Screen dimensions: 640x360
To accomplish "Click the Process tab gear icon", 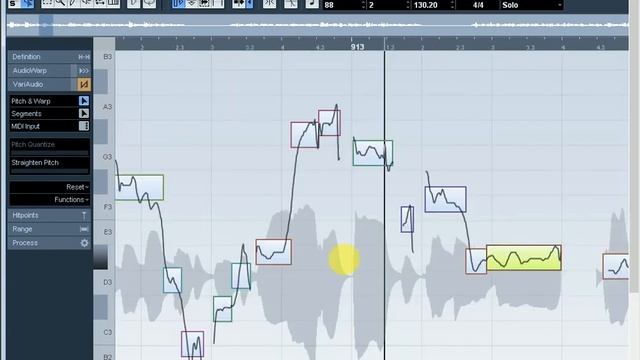I will coord(84,243).
